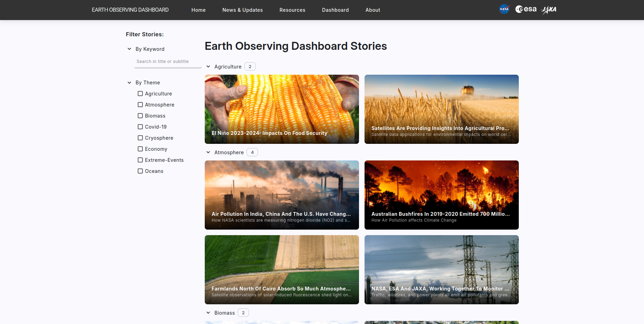This screenshot has width=644, height=324.
Task: Collapse the Biomass stories section
Action: (x=208, y=312)
